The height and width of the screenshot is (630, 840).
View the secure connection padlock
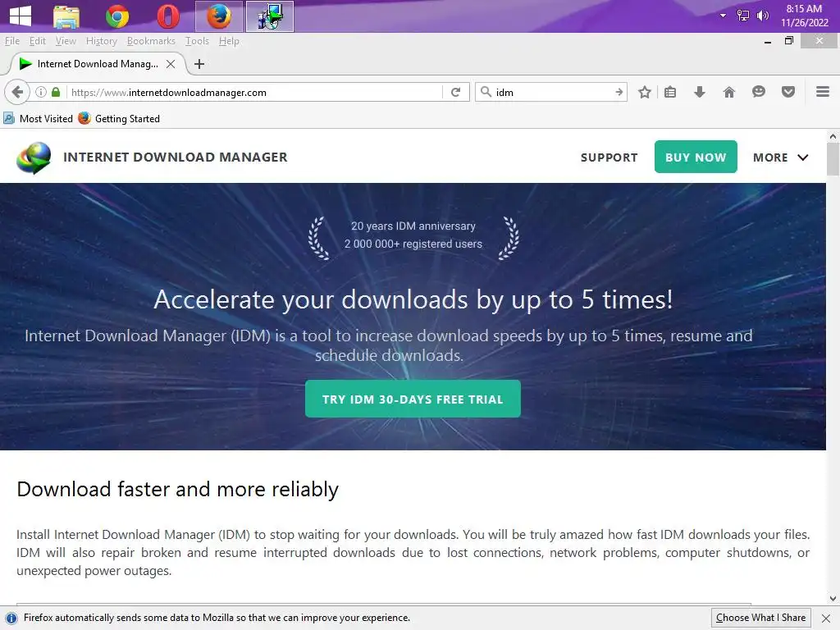tap(56, 92)
